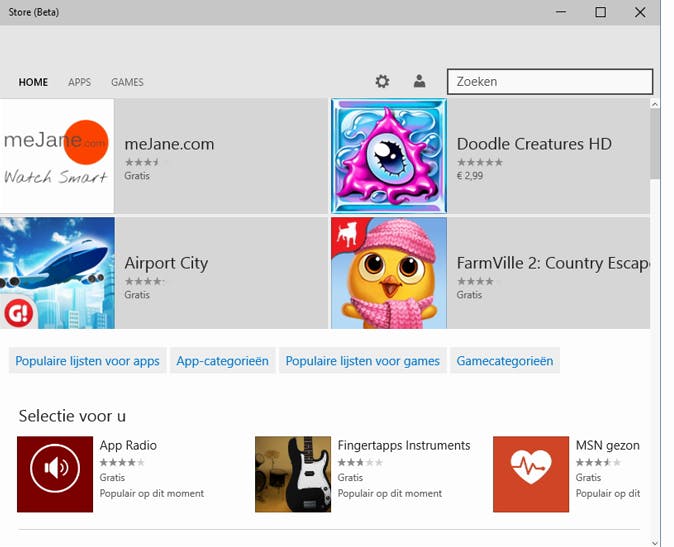Open the Doodle Creatures HD icon
Screen dimensions: 674x547
pyautogui.click(x=389, y=156)
